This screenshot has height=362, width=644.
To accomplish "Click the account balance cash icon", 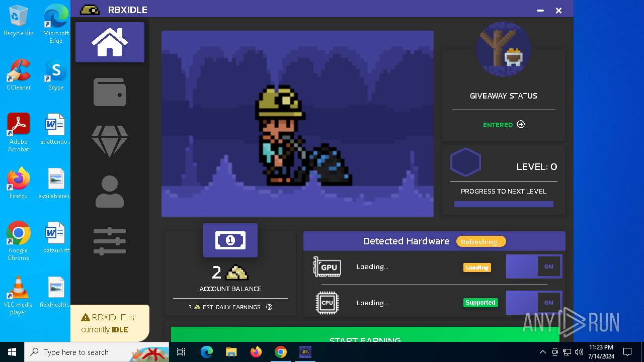I will [x=230, y=240].
